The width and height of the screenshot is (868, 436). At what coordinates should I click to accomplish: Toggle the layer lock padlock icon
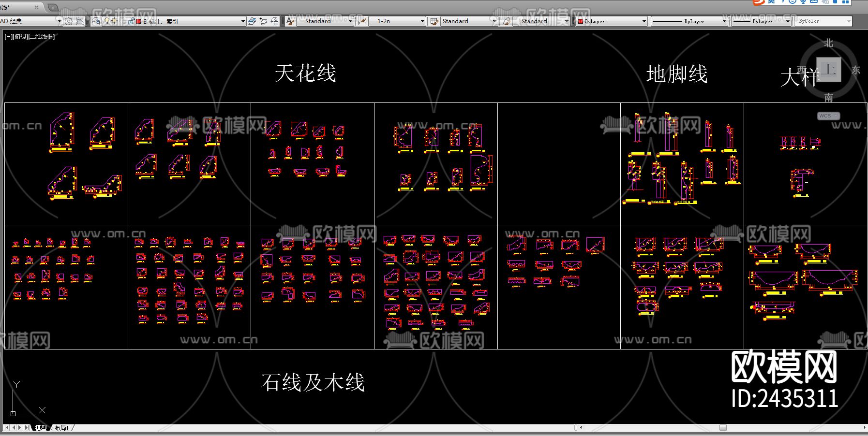click(x=131, y=21)
